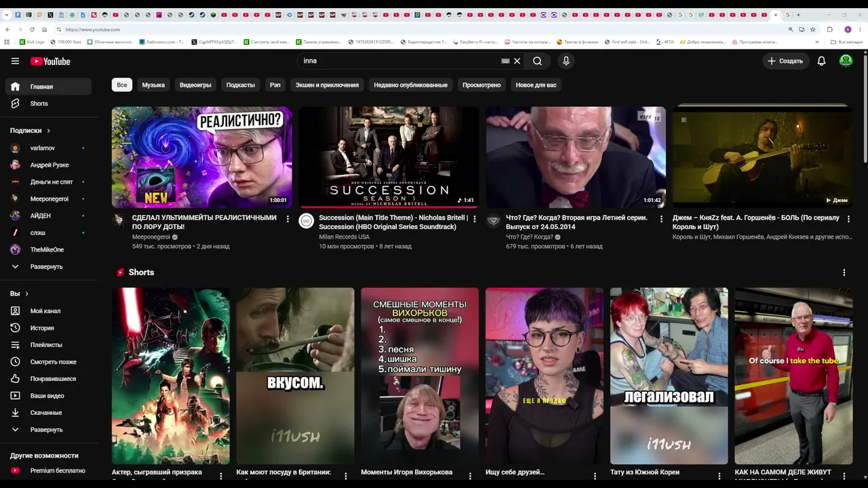Screen dimensions: 868x488
Task: Open Плейлисты in the sidebar
Action: (47, 345)
